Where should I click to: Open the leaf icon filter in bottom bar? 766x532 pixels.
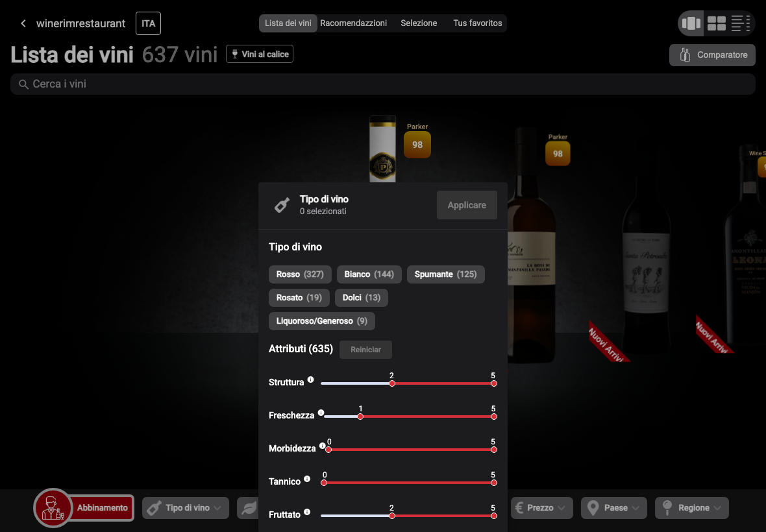point(248,507)
